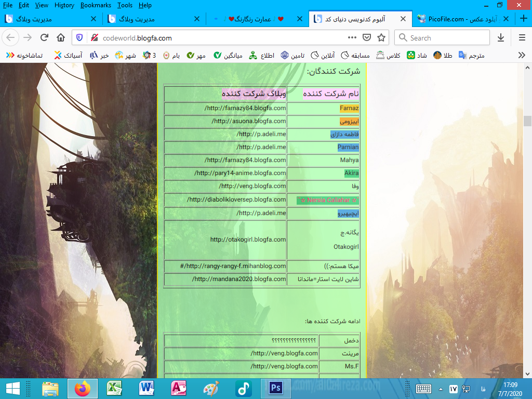Screen dimensions: 532x399
Task: Save the page to Pocket
Action: pos(366,38)
